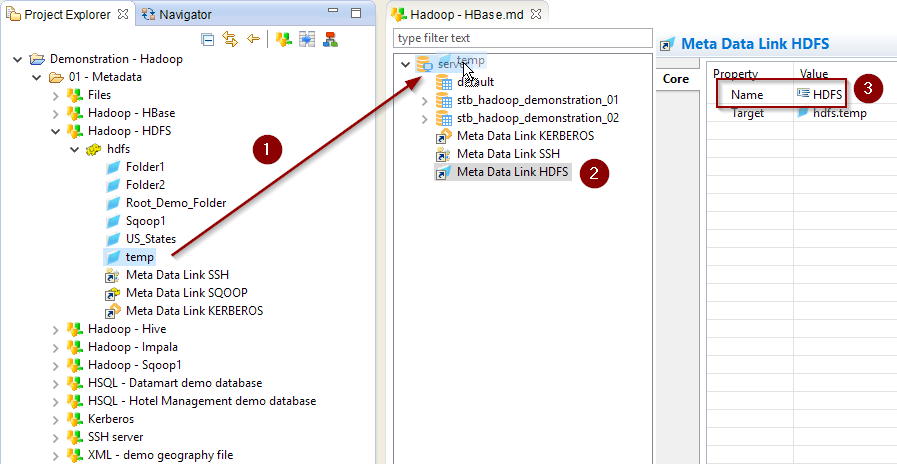Viewport: 897px width, 464px height.
Task: Select the temp folder under hdfs
Action: 140,257
